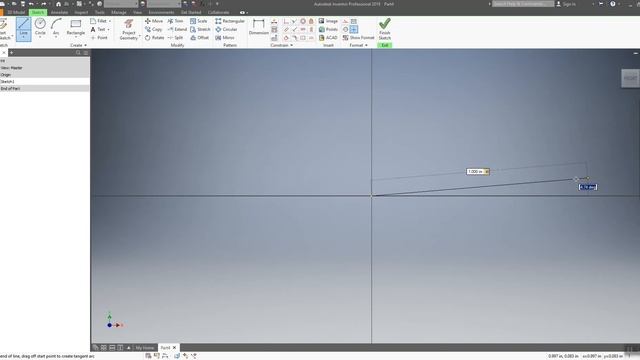
Task: Click the Trim tool
Action: coord(176,21)
